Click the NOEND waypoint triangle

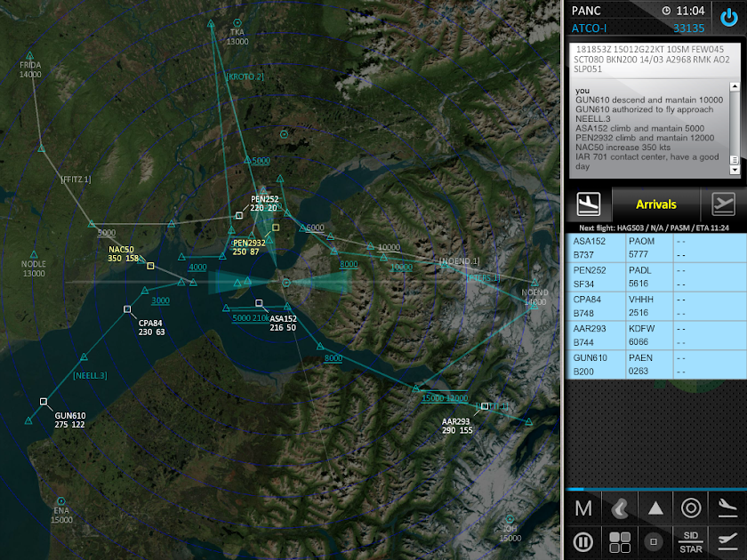tap(534, 283)
